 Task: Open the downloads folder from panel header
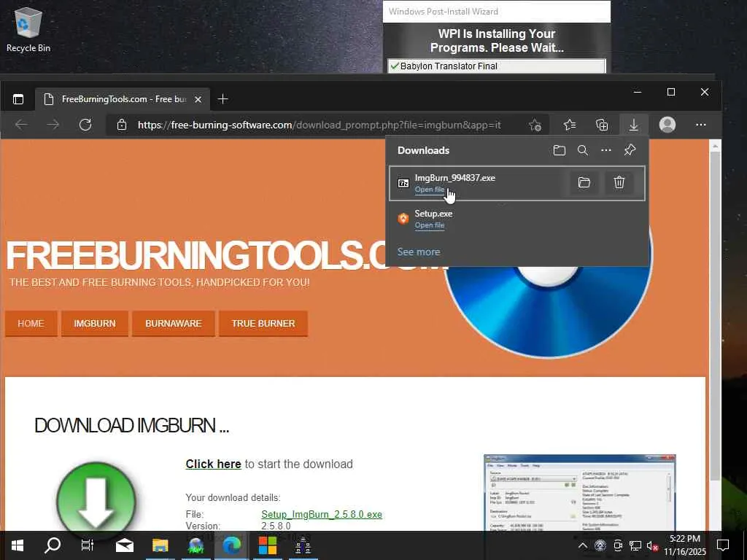560,150
